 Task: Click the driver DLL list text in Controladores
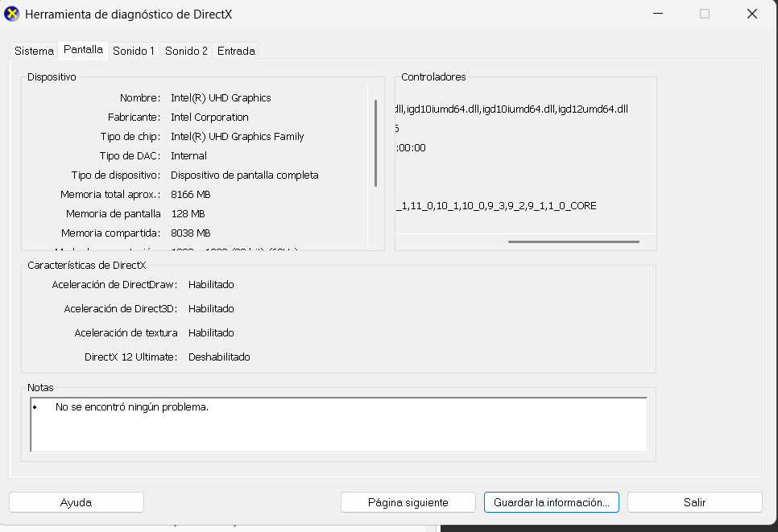coord(512,109)
